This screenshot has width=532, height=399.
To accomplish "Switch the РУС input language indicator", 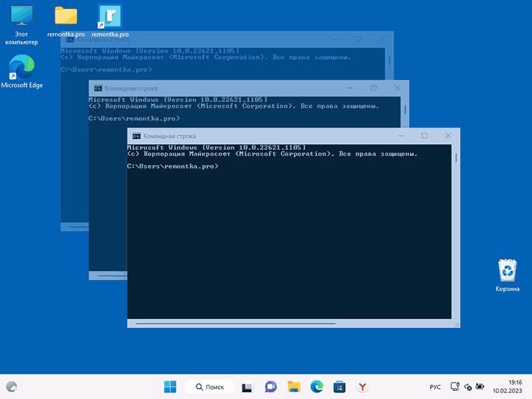I will pyautogui.click(x=435, y=386).
